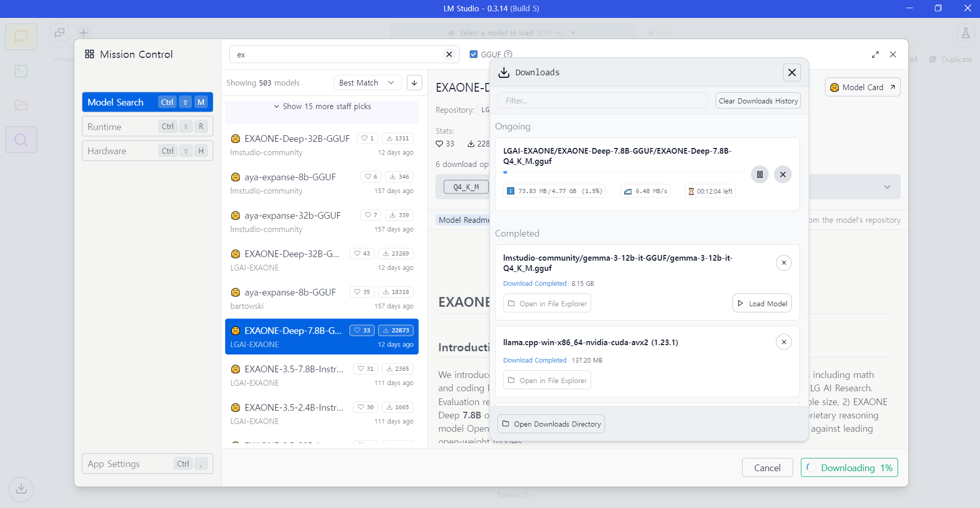Open the Developer terminal sidebar icon
Viewport: 980px width, 508px height.
point(21,71)
